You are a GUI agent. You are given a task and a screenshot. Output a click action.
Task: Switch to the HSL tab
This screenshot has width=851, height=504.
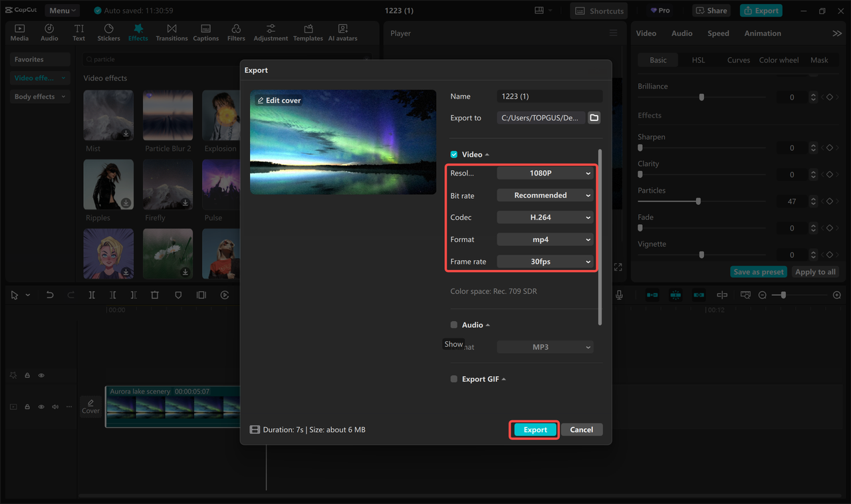coord(698,59)
